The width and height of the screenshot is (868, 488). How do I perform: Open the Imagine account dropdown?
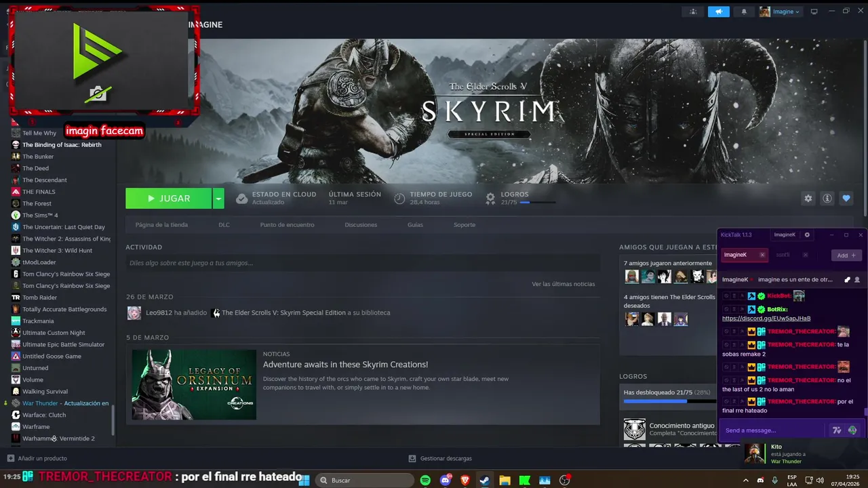tap(780, 12)
